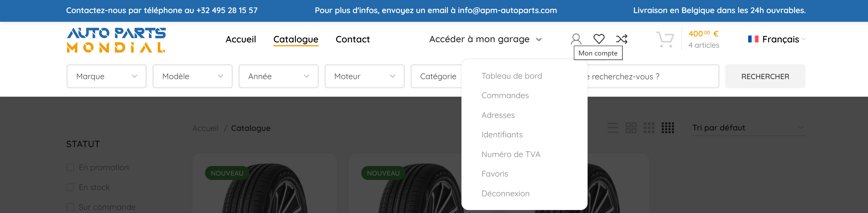This screenshot has height=213, width=868.
Task: Go to the Contact page link
Action: click(352, 39)
